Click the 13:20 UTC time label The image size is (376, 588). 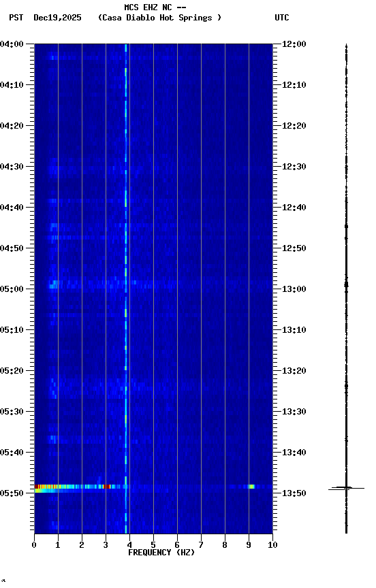pos(294,371)
